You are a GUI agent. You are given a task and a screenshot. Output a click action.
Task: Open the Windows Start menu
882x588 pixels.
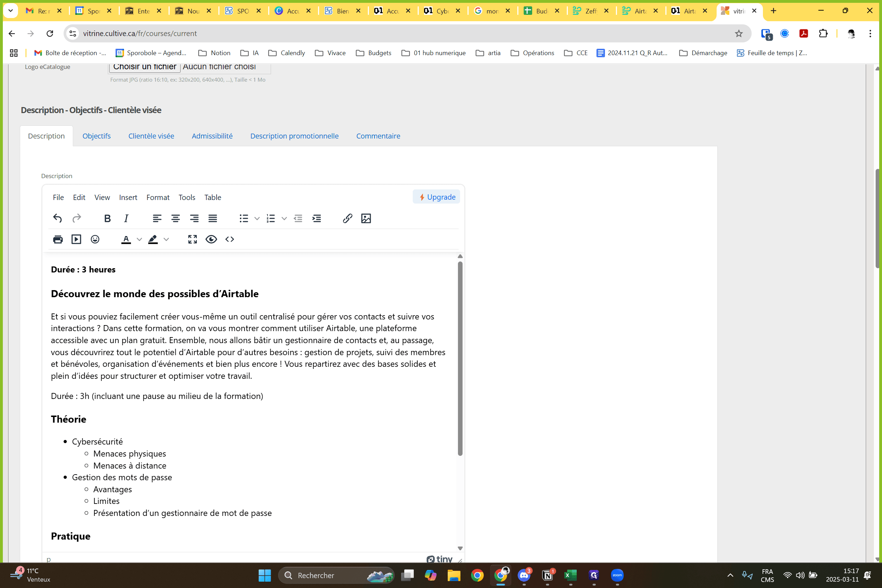[x=265, y=575]
